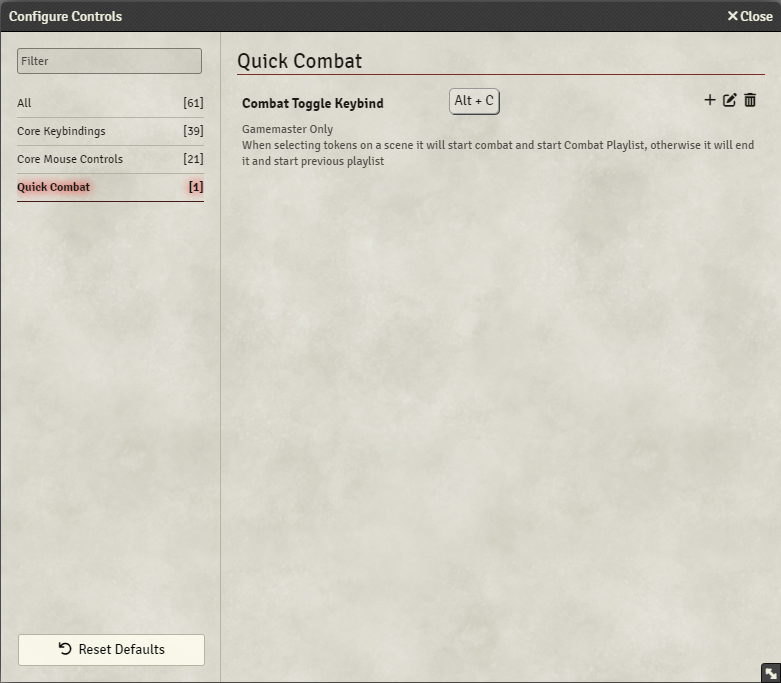Screen dimensions: 781x683
Task: Click the [21] count for Core Mouse Controls
Action: [193, 158]
